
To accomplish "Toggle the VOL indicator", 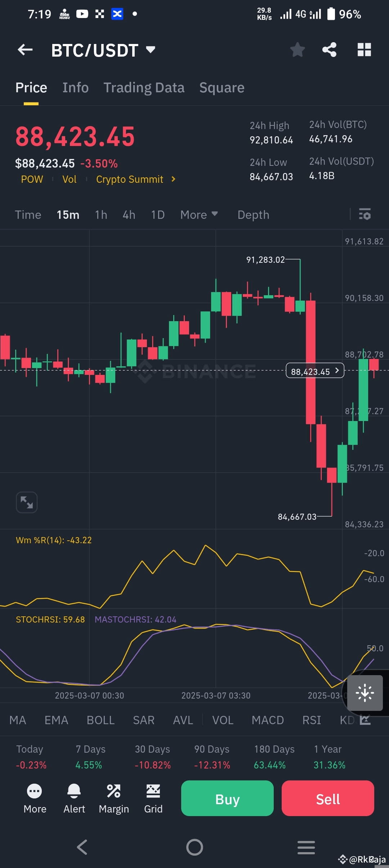I will coord(223,720).
